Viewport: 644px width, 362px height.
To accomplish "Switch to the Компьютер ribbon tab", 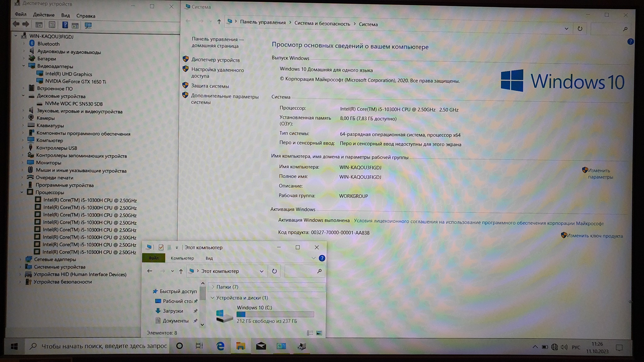I will click(182, 258).
